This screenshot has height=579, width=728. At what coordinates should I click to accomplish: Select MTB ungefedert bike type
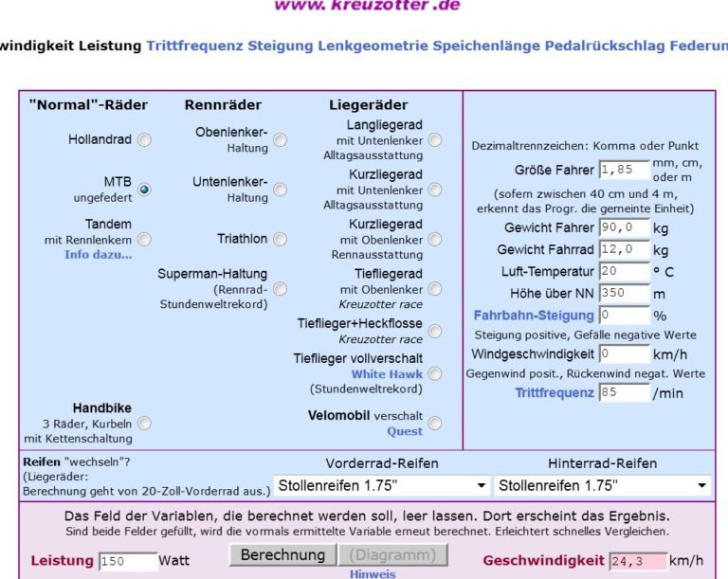tap(144, 190)
